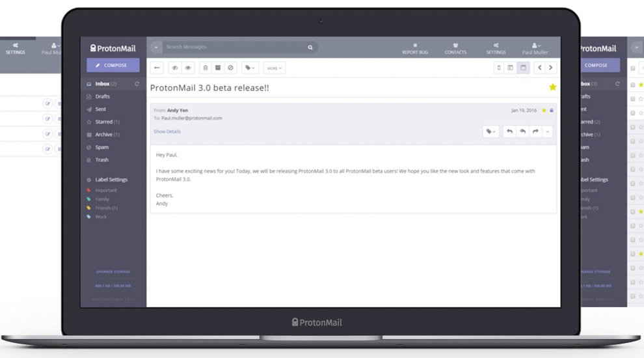644x358 pixels.
Task: Click recipient Paul.muller@protonmail.com address
Action: (x=192, y=118)
